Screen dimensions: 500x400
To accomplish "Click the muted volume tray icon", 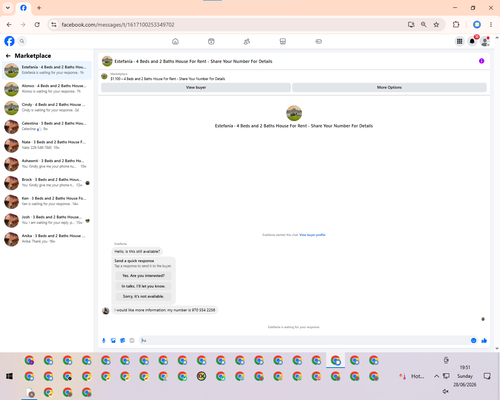I will point(445,391).
